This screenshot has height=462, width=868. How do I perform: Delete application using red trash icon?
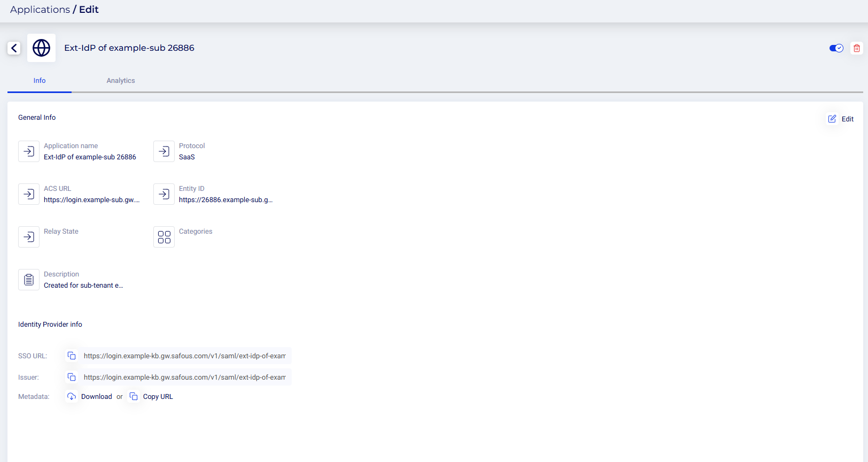click(856, 48)
